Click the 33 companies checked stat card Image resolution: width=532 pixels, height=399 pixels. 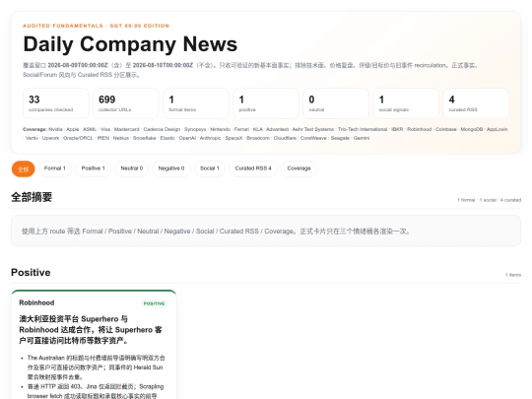click(x=56, y=103)
